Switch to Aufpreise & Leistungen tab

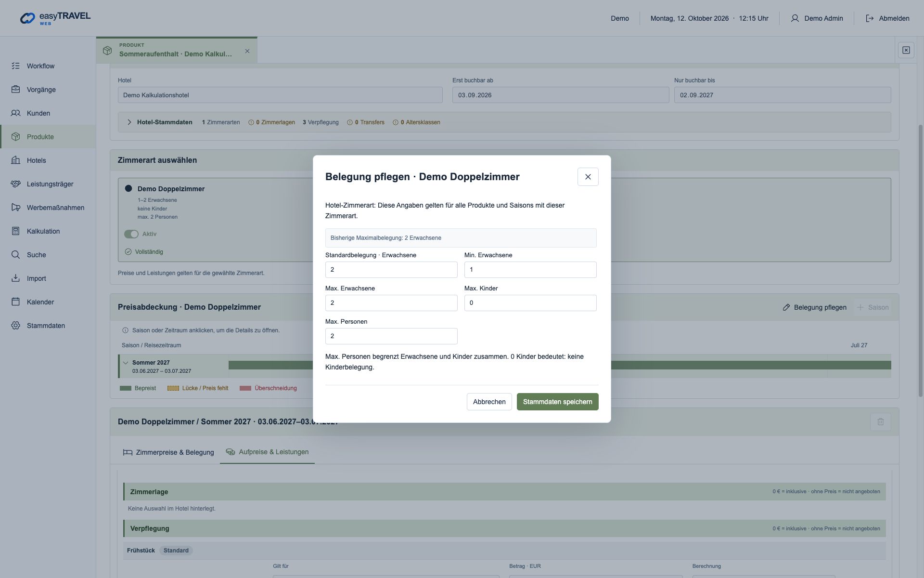[267, 452]
